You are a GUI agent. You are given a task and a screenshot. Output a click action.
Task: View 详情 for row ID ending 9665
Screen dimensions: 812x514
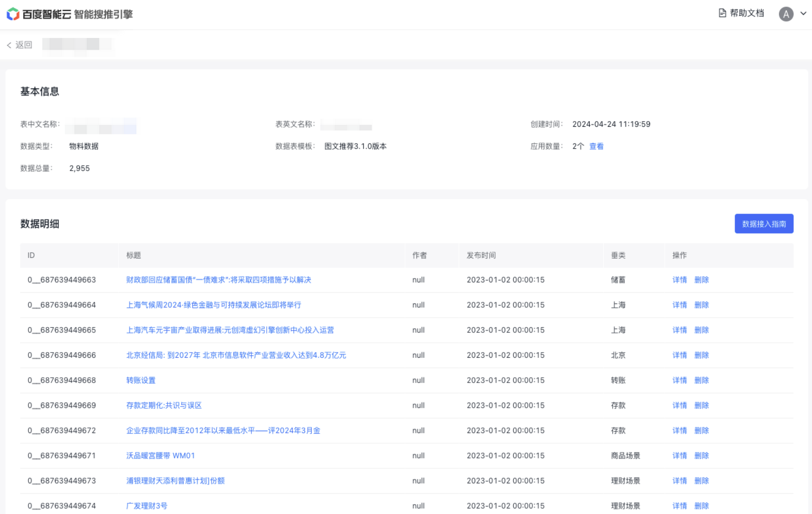tap(680, 330)
